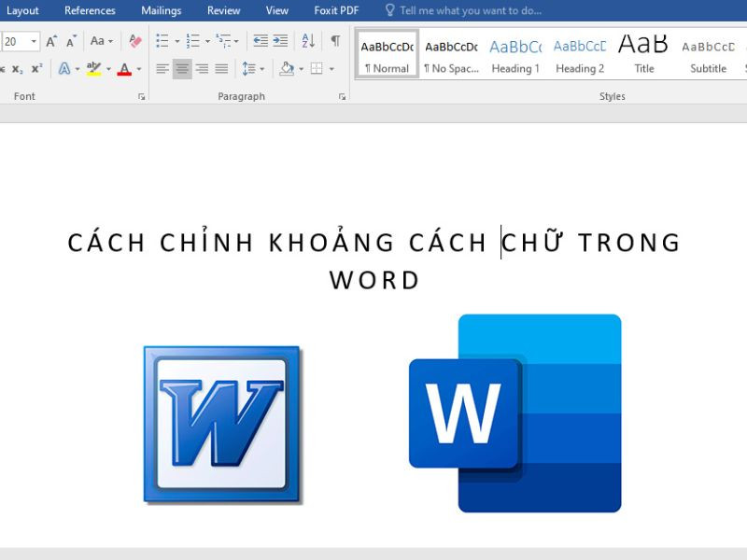This screenshot has height=560, width=747.
Task: Open the shading color dropdown arrow
Action: click(x=301, y=69)
